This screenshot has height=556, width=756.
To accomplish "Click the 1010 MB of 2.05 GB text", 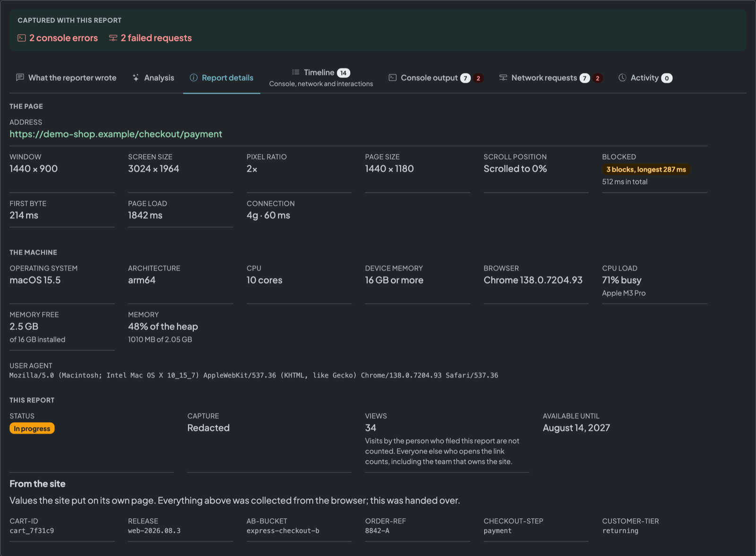I will (160, 340).
